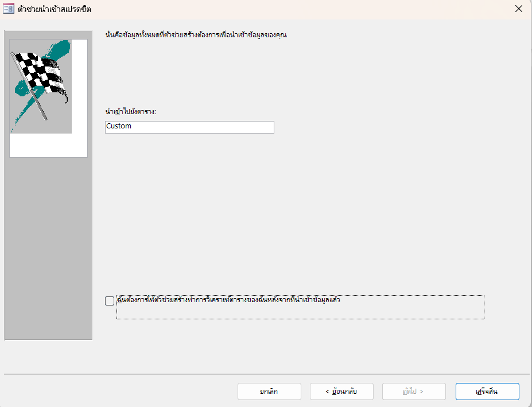
Task: Click the blank area right of Custom field
Action: pyautogui.click(x=373, y=127)
